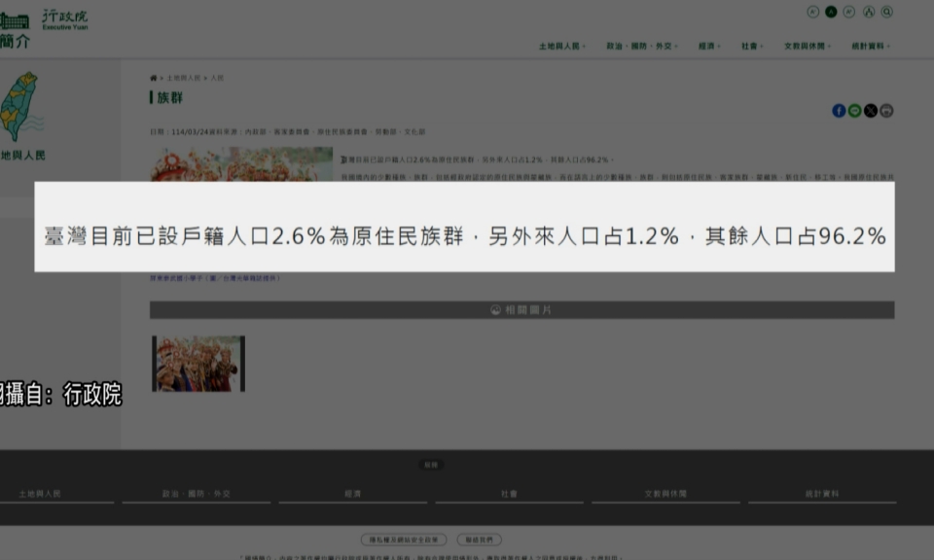Open the 文教與休閒 menu item

[807, 46]
